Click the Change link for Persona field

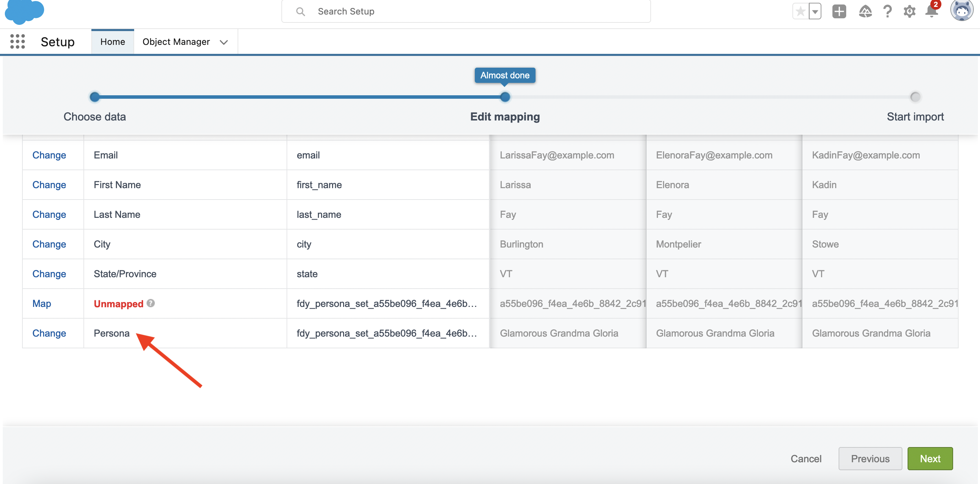[49, 333]
